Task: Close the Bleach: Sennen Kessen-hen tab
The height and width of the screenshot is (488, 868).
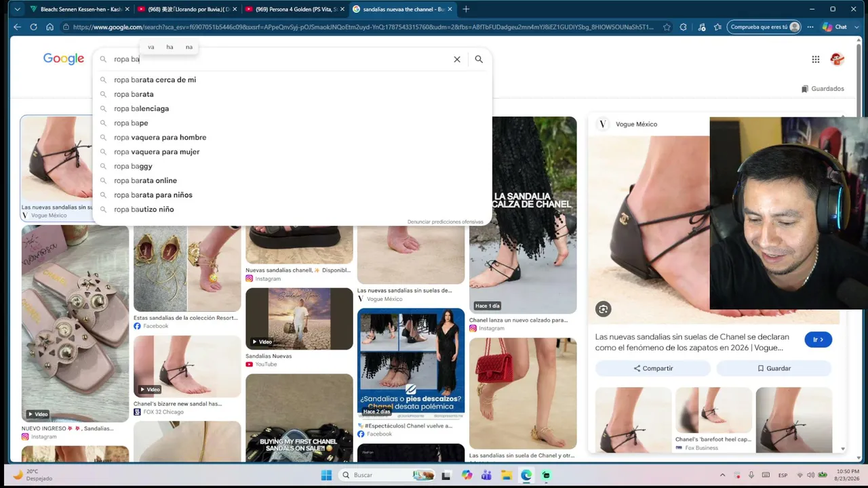Action: click(127, 9)
